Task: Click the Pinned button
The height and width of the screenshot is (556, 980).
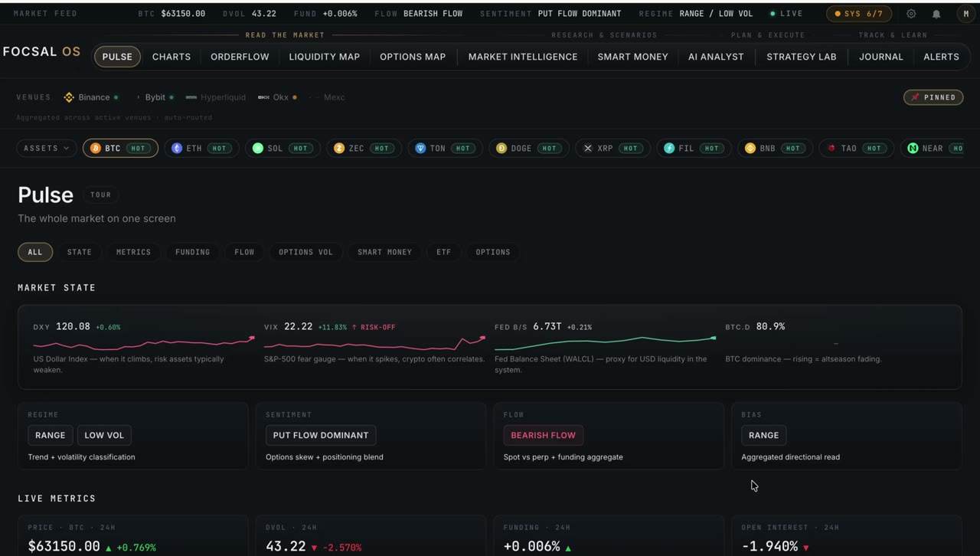Action: tap(933, 97)
